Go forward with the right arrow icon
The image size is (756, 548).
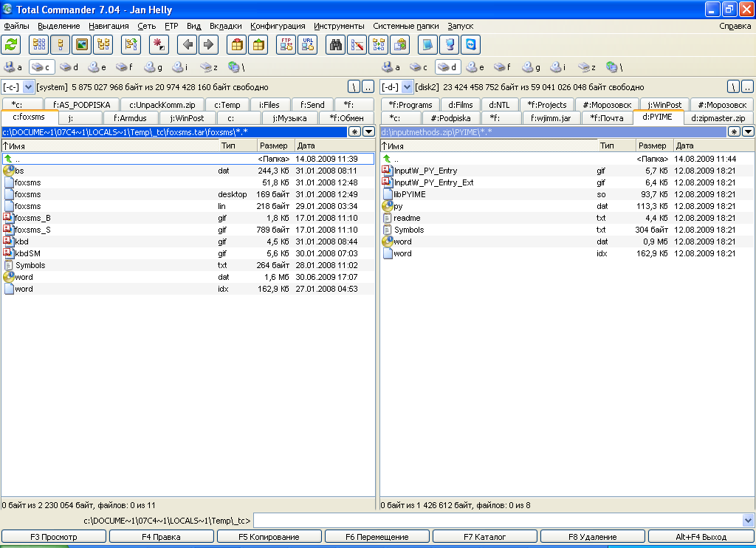coord(209,45)
